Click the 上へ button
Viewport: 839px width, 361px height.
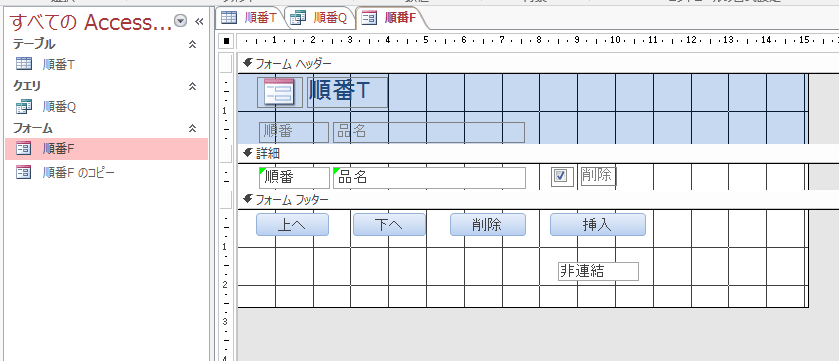tap(292, 225)
